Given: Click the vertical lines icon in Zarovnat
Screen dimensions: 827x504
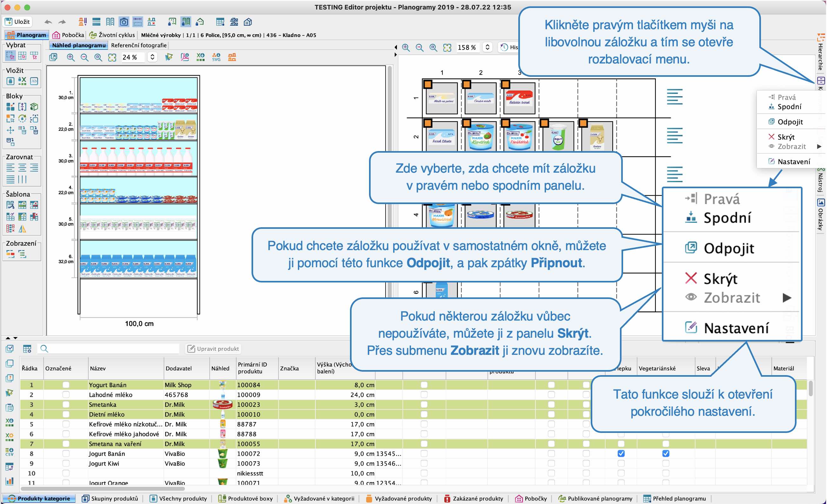Looking at the screenshot, I should [x=22, y=179].
